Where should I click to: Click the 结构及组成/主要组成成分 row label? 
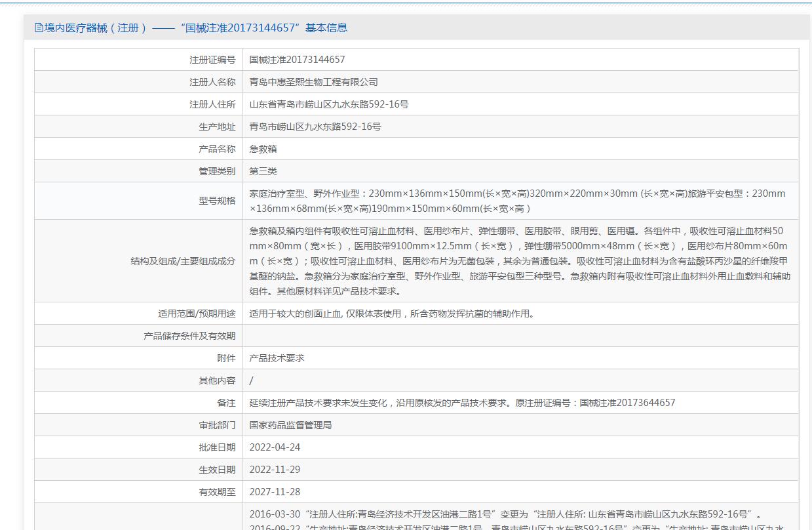[x=183, y=261]
